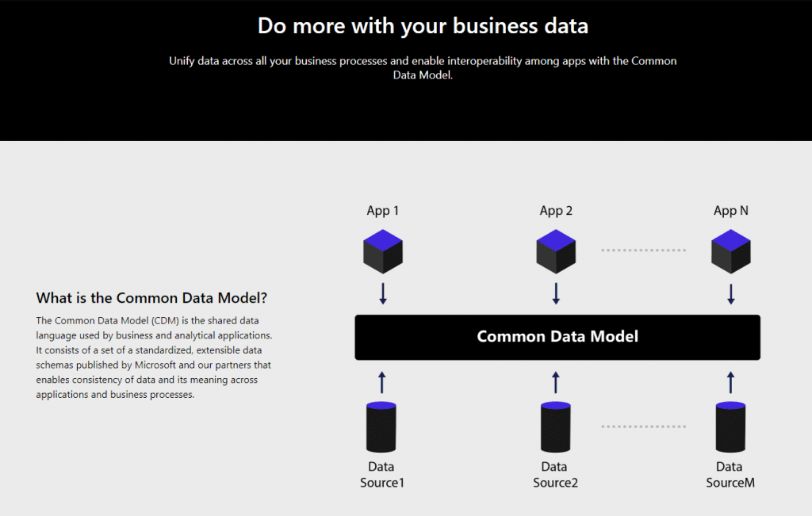
Task: Click the black Common Data Model box
Action: 557,337
